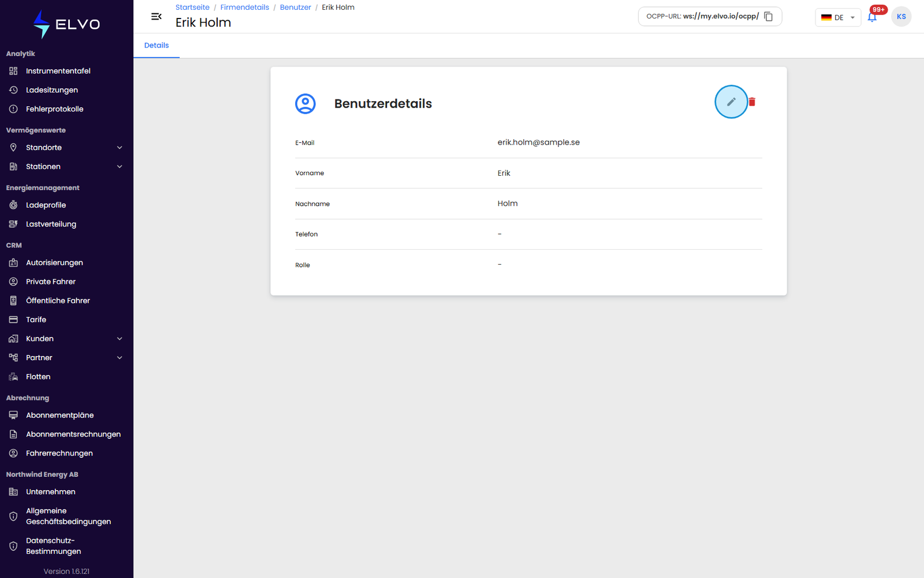Click the edit pencil icon in Benutzerdetails
The image size is (924, 578).
click(x=731, y=102)
